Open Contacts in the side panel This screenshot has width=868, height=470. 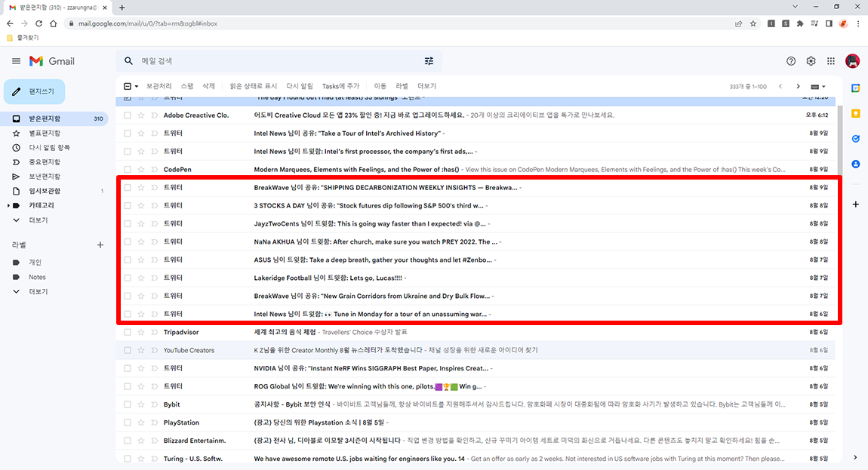tap(856, 164)
